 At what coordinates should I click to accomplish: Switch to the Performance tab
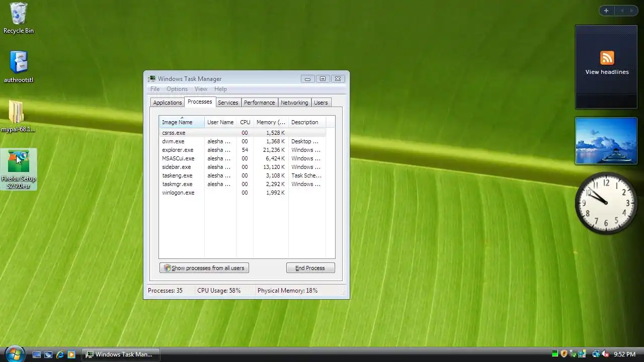pos(260,103)
